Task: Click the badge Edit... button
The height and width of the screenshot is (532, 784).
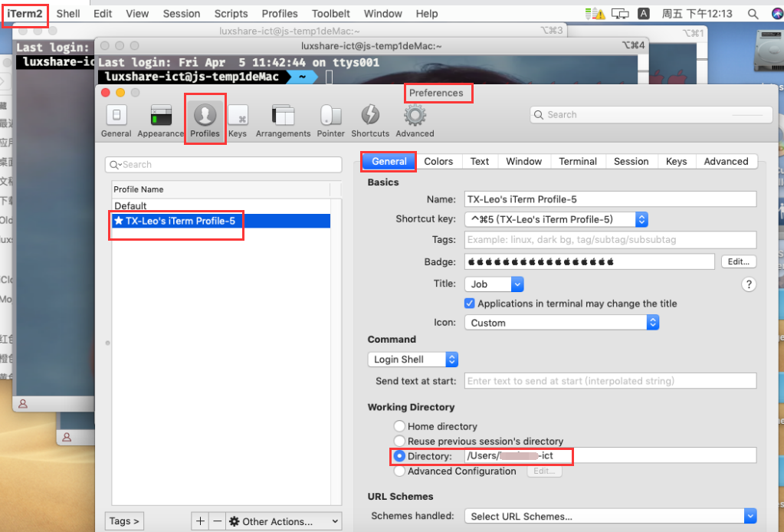Action: 739,261
